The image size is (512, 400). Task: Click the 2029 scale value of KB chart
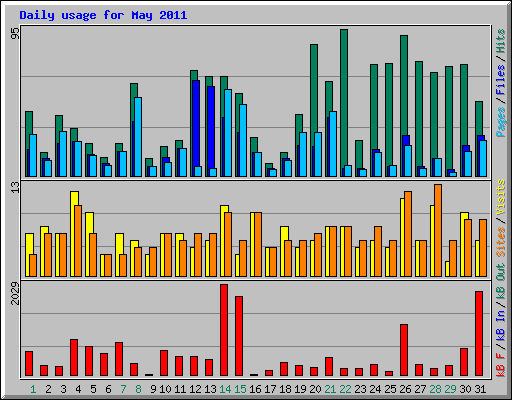pos(15,293)
